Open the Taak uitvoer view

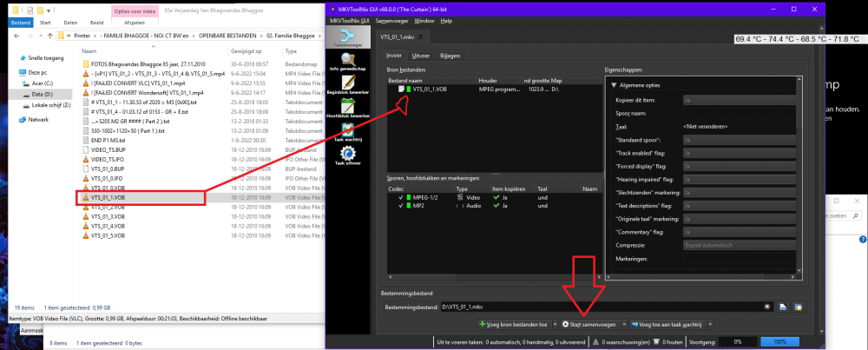point(348,156)
